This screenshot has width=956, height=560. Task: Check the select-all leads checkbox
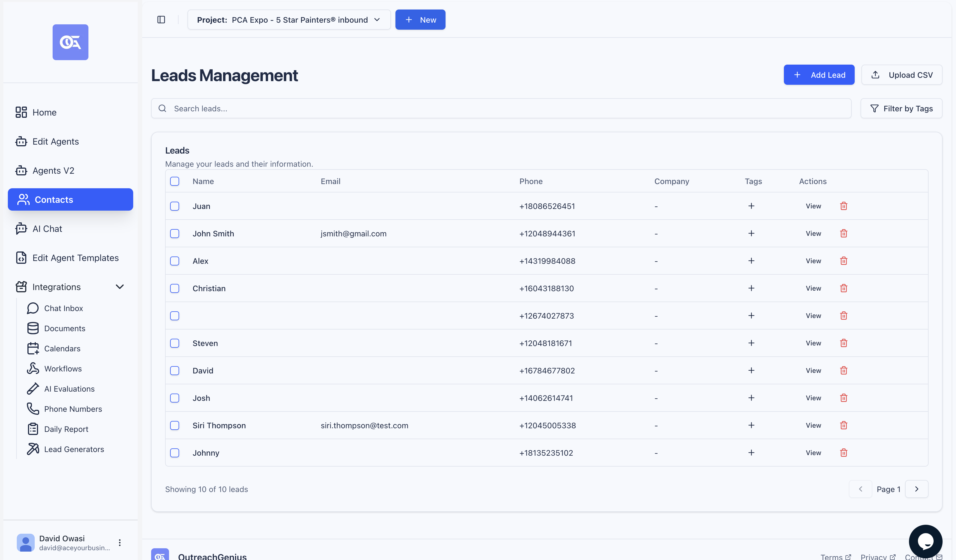175,181
